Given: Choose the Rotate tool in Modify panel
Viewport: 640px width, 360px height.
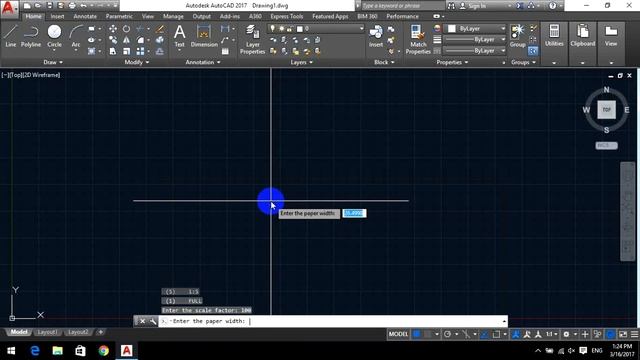Looking at the screenshot, I should pyautogui.click(x=127, y=29).
